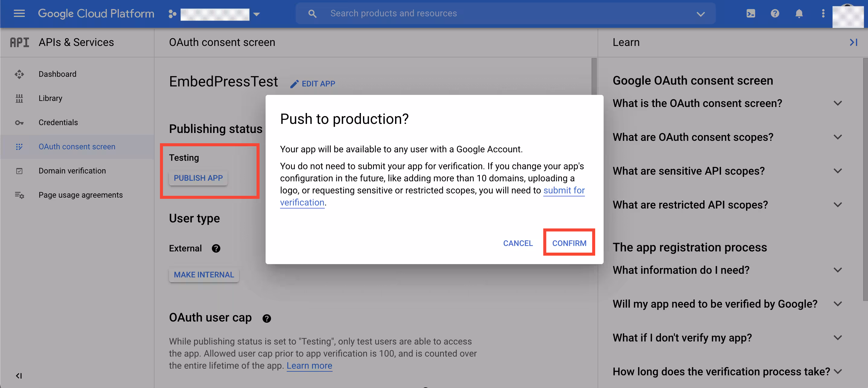This screenshot has width=868, height=388.
Task: Expand 'What information do I need?'
Action: point(838,270)
